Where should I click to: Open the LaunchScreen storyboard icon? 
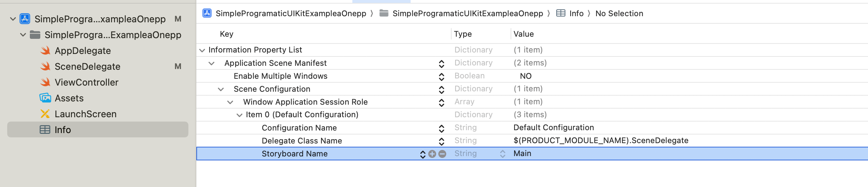coord(45,114)
